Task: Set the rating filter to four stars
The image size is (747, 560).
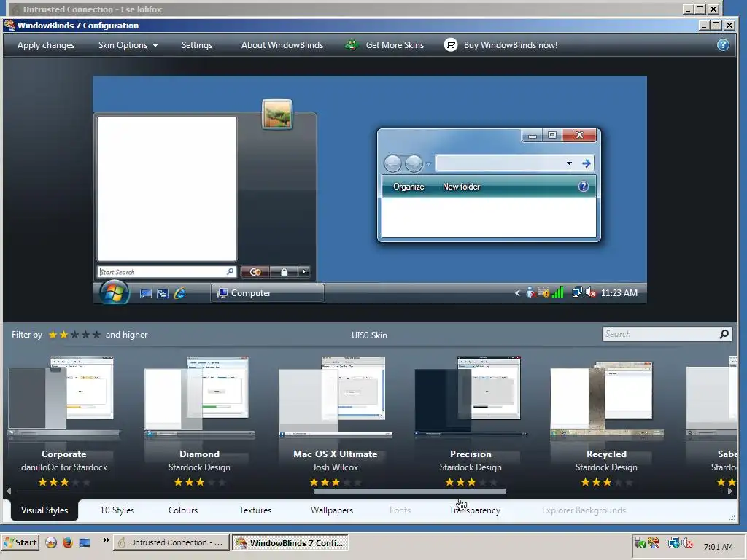Action: tap(86, 335)
